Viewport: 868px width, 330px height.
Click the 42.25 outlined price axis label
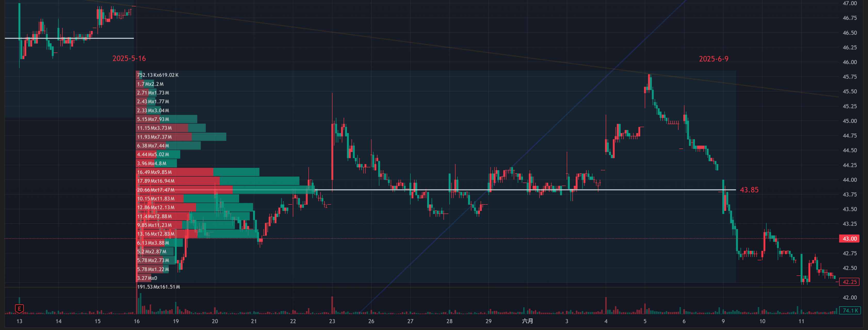pos(849,282)
